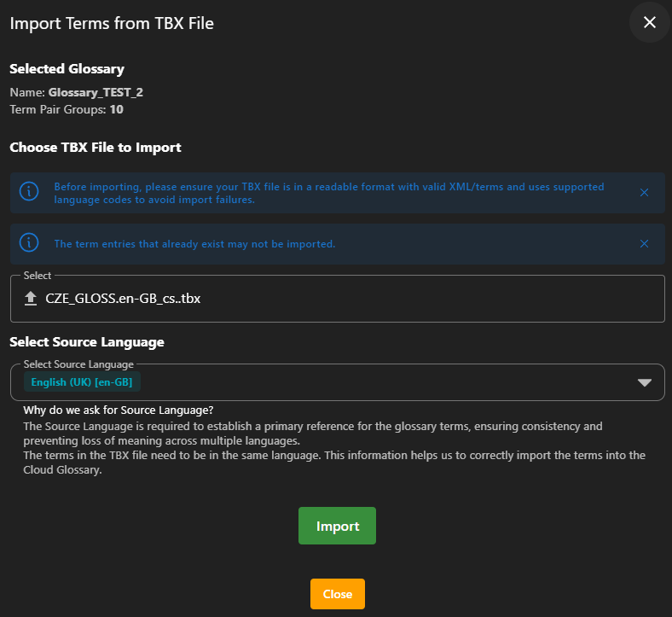This screenshot has height=617, width=672.
Task: Click the English (UK) [en-GB] language chip
Action: tap(82, 381)
